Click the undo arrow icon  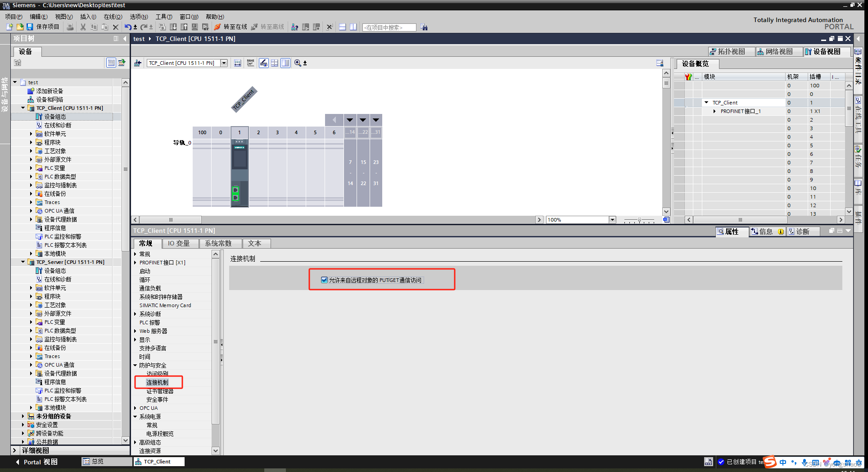(x=128, y=27)
